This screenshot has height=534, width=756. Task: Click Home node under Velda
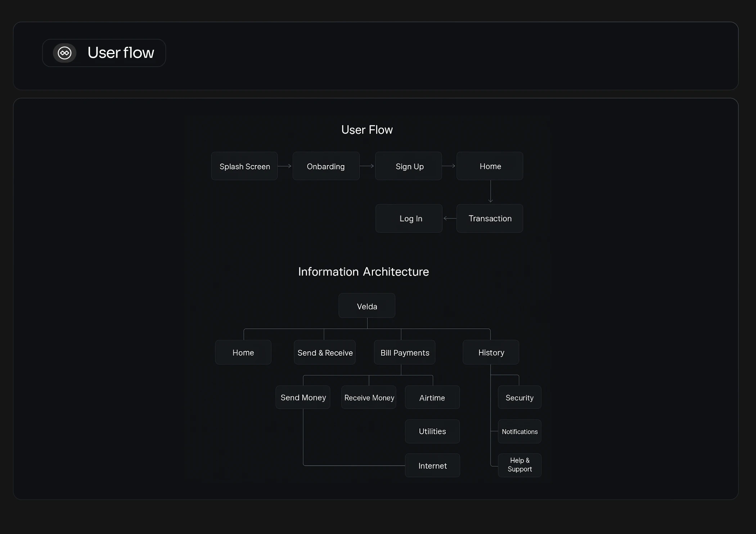[243, 352]
